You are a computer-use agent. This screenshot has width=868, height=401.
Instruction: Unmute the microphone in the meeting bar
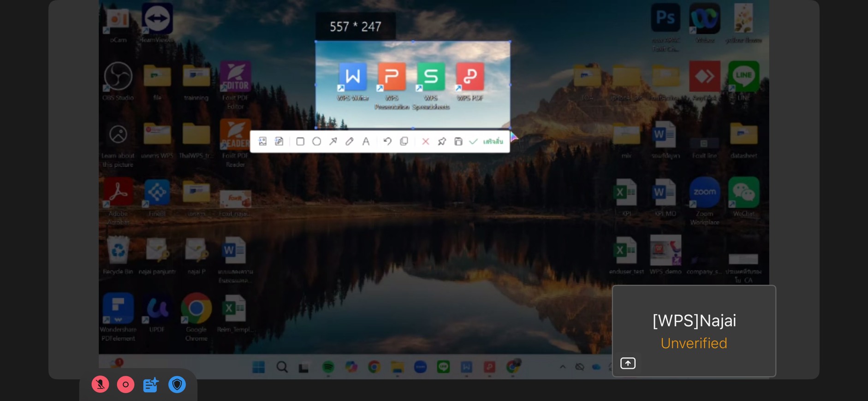(x=100, y=384)
